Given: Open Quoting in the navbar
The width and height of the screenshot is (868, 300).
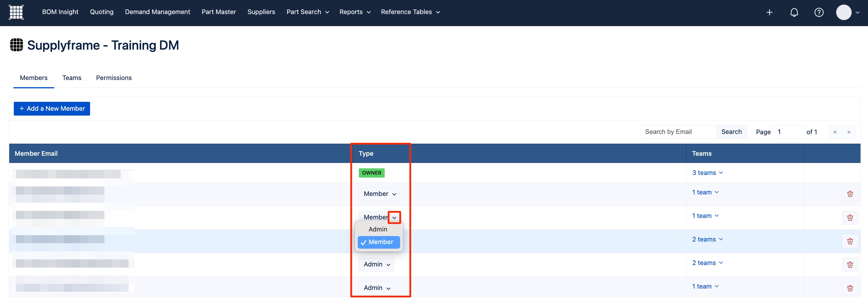Looking at the screenshot, I should [102, 12].
